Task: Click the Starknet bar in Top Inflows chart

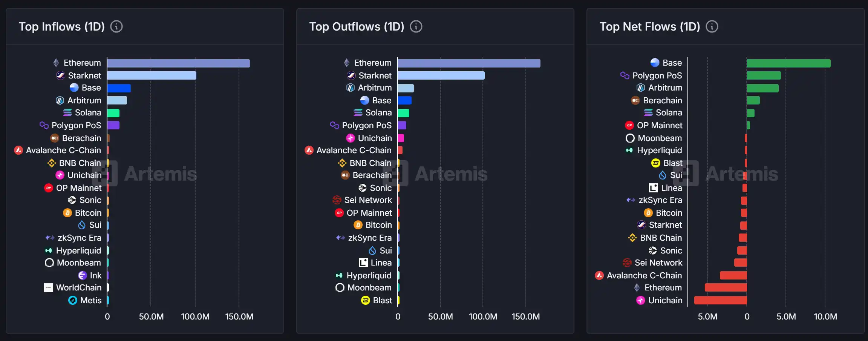Action: tap(152, 75)
